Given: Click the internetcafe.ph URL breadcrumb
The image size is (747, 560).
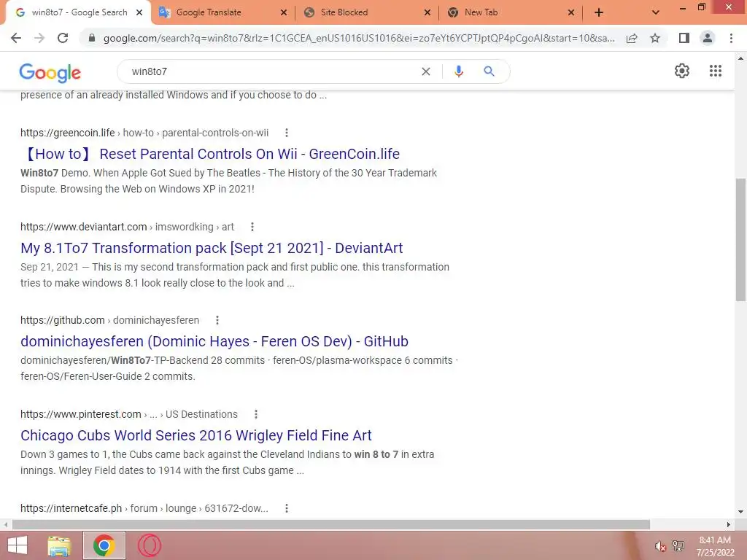Looking at the screenshot, I should (x=144, y=508).
